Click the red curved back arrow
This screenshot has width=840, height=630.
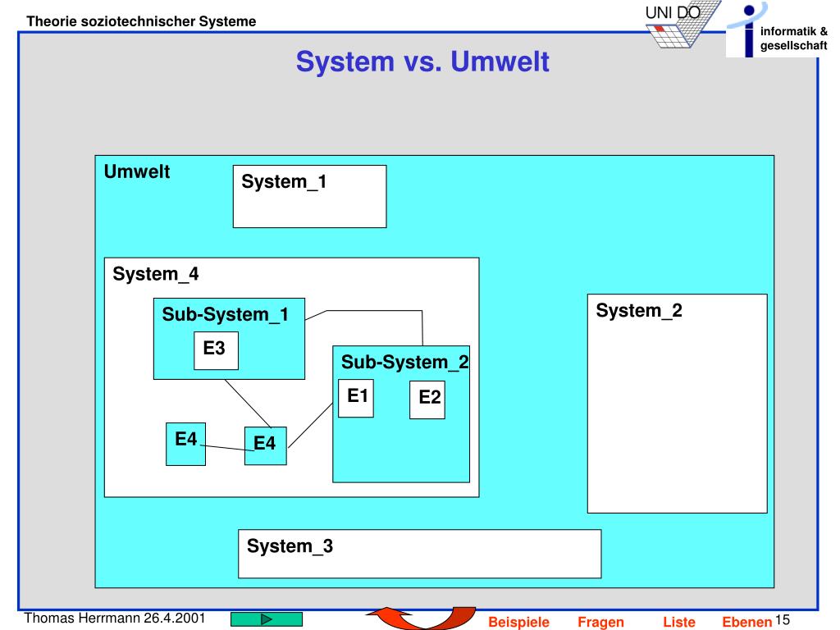tap(421, 619)
